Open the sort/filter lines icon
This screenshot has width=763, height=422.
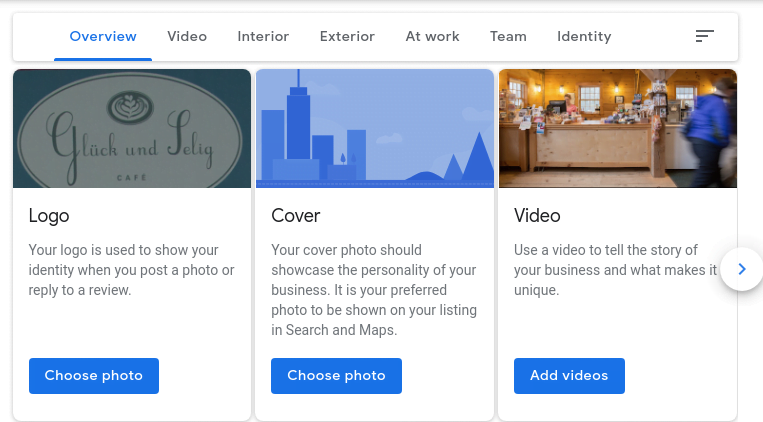point(704,36)
